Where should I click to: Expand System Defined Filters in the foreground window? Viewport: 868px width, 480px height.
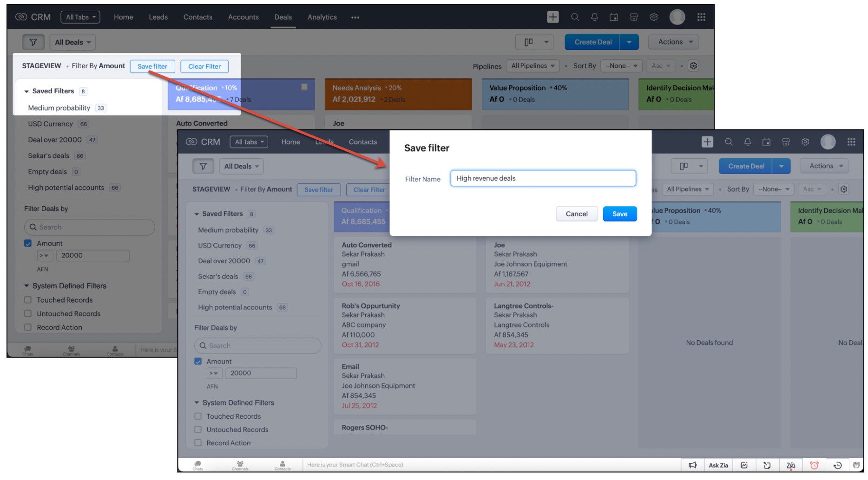point(197,402)
